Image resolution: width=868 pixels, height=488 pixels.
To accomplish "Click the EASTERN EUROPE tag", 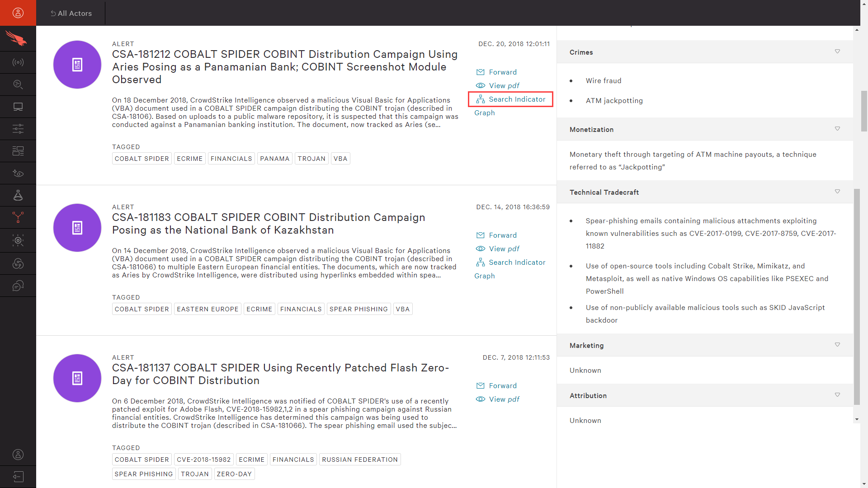I will click(x=208, y=309).
